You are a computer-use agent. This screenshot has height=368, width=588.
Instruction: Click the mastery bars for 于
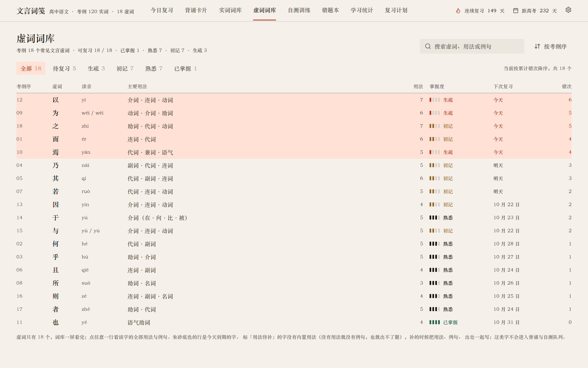pyautogui.click(x=434, y=218)
